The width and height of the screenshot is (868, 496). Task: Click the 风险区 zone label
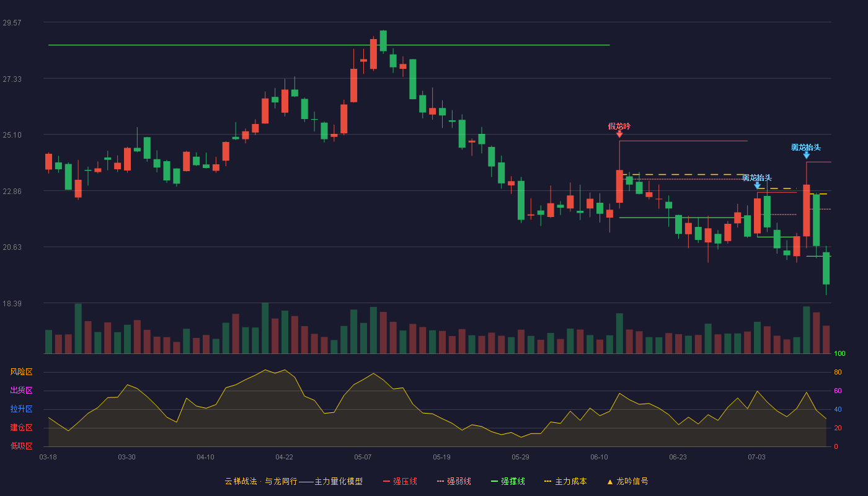coord(21,372)
